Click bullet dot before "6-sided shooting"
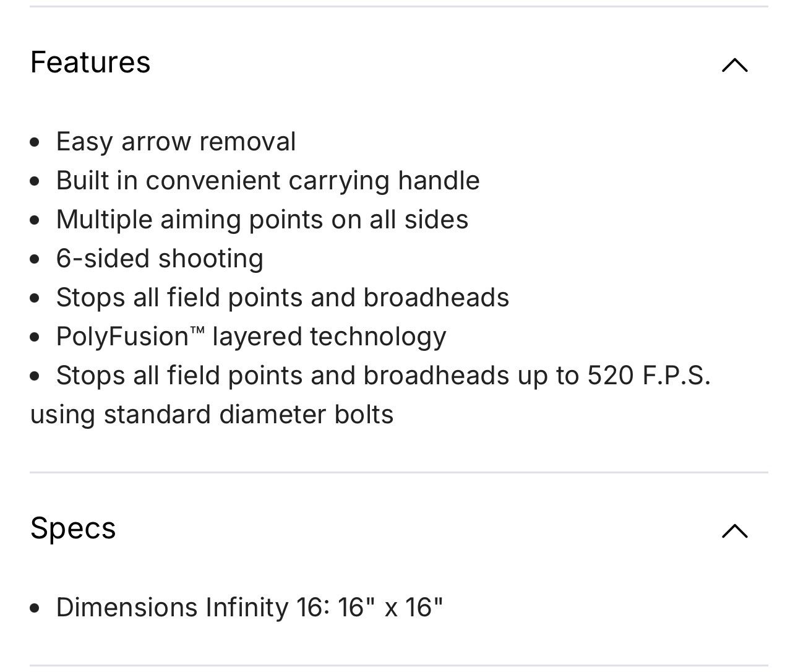This screenshot has height=672, width=798. (x=35, y=260)
